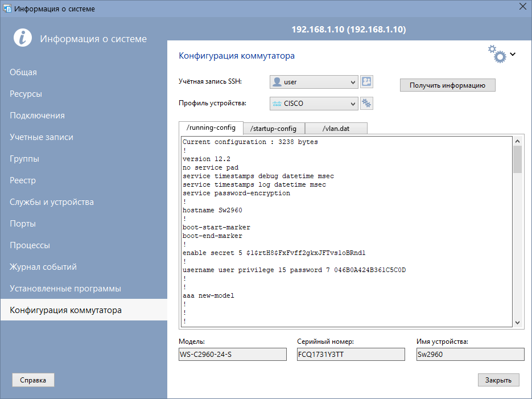Open Справка help button

coord(33,380)
